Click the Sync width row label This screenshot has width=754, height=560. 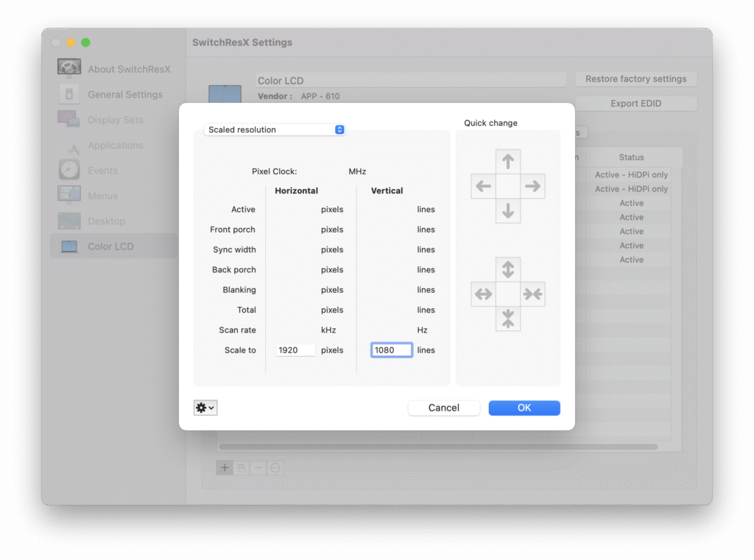(234, 250)
